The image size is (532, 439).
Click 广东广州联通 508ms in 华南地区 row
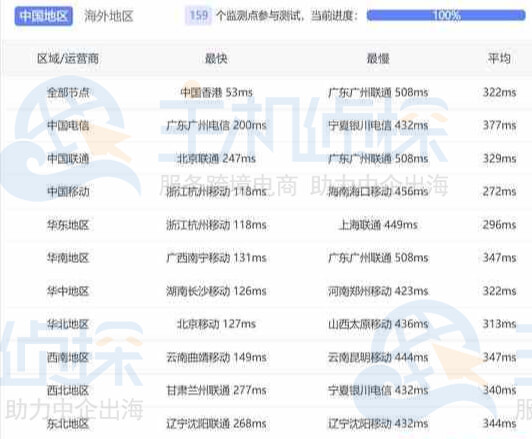click(x=378, y=258)
